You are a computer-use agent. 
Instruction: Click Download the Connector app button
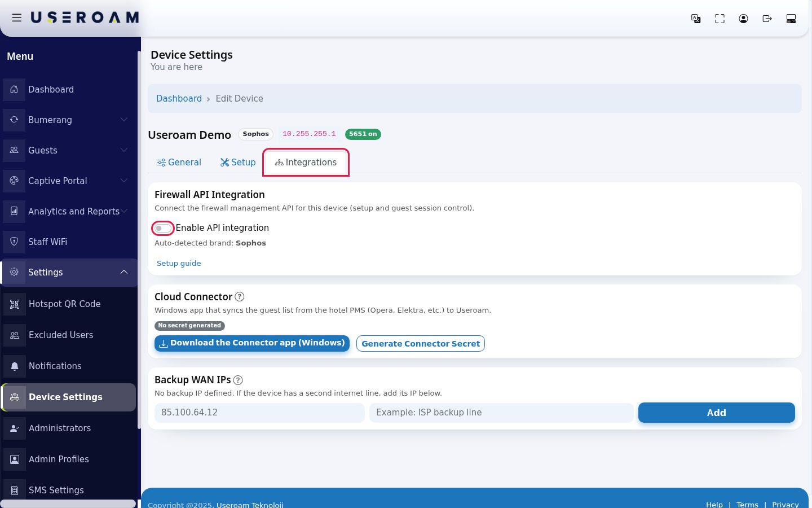click(x=252, y=343)
